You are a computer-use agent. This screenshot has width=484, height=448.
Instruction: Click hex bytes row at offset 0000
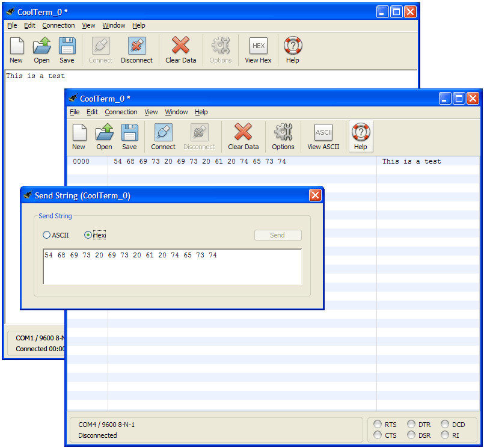click(x=200, y=161)
